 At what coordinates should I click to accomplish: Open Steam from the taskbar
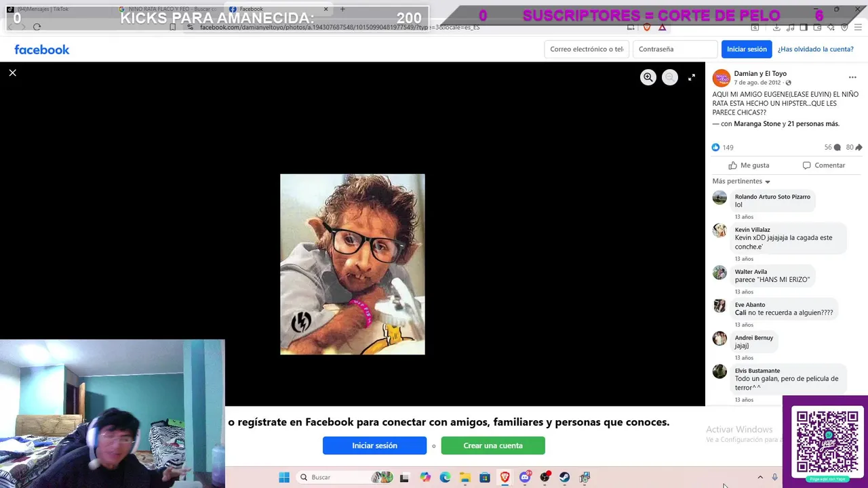coord(565,477)
